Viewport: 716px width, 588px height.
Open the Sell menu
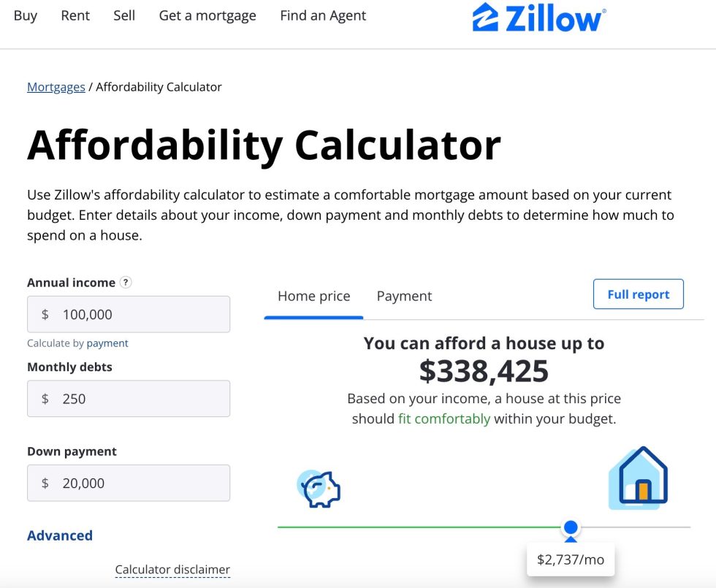pos(124,15)
